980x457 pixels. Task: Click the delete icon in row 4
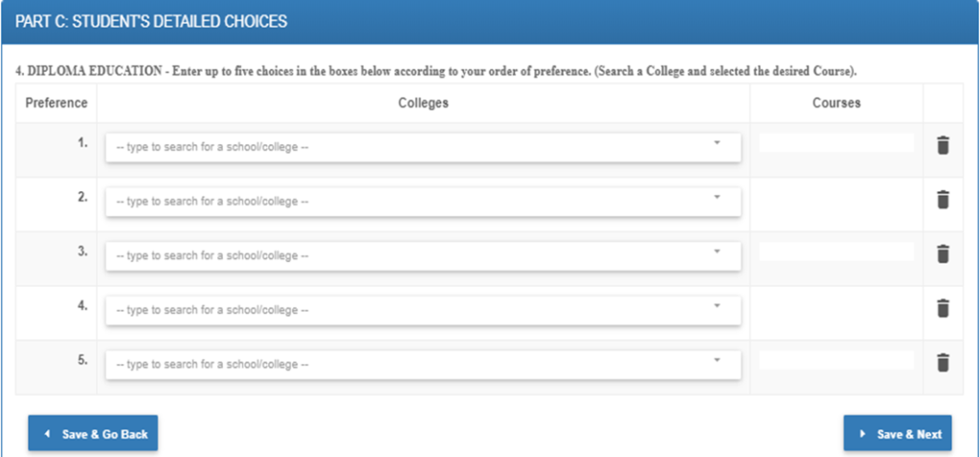pos(943,308)
